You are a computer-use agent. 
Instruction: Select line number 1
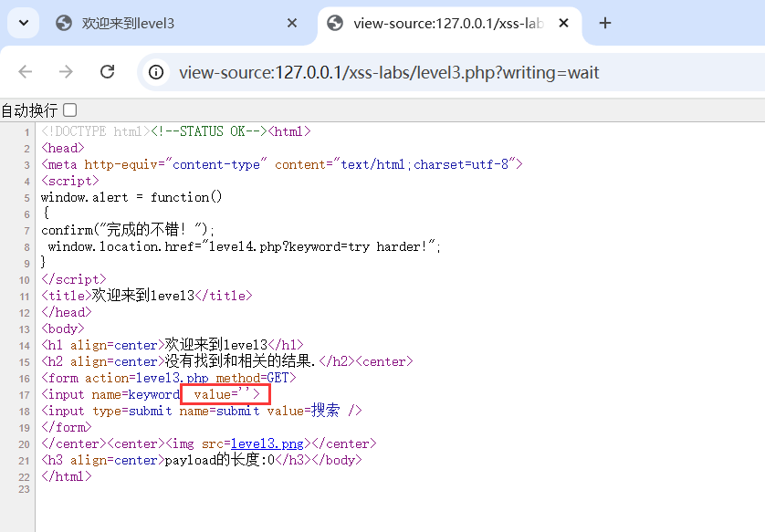pyautogui.click(x=26, y=132)
